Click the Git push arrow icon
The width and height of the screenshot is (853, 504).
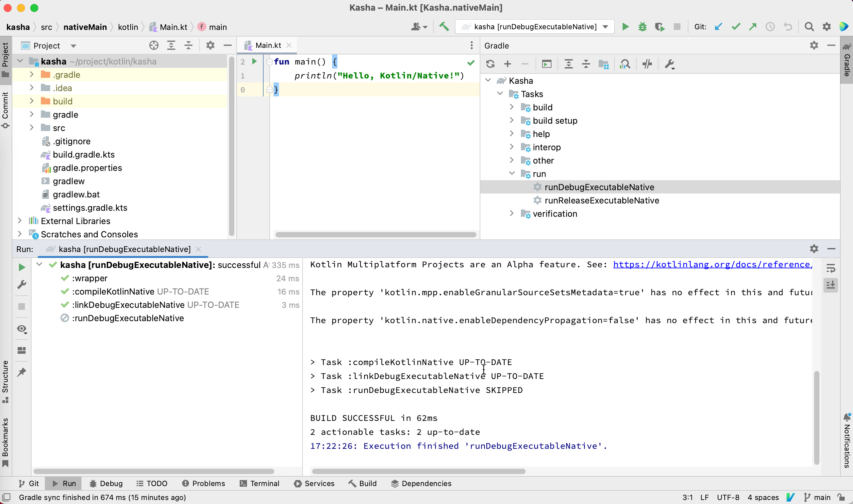coord(753,27)
